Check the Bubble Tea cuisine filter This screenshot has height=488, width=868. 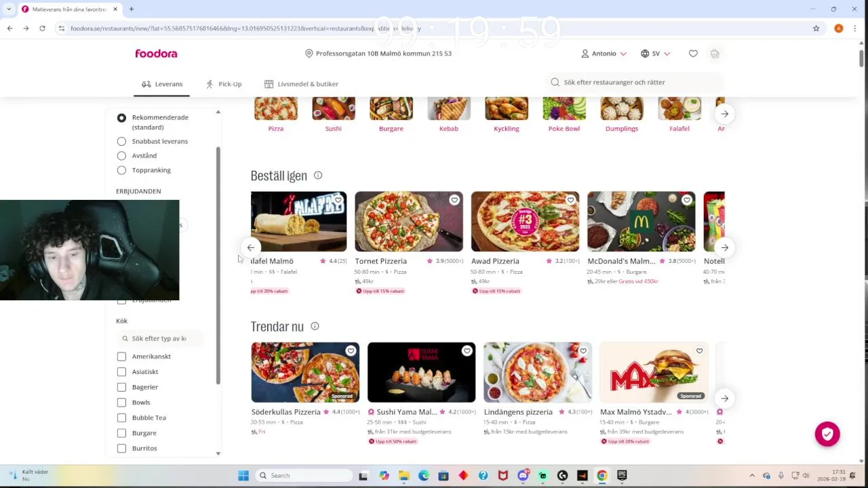point(121,418)
